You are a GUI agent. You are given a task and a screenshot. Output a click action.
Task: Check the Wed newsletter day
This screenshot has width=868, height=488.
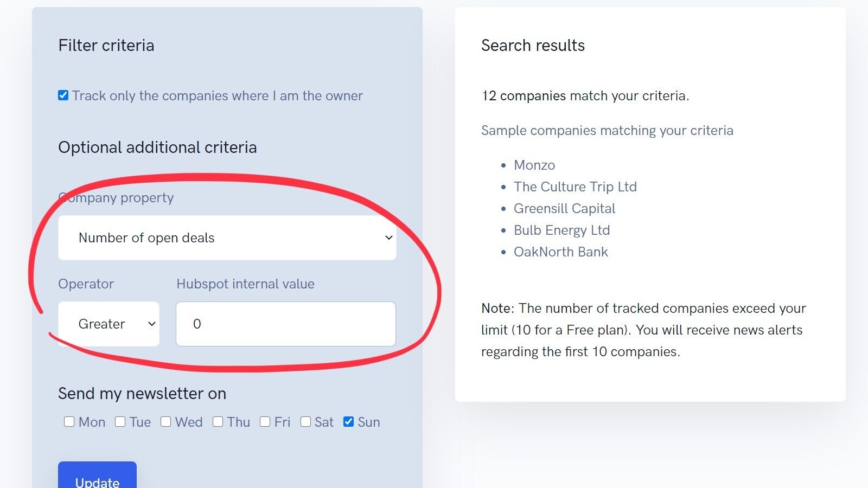[166, 422]
